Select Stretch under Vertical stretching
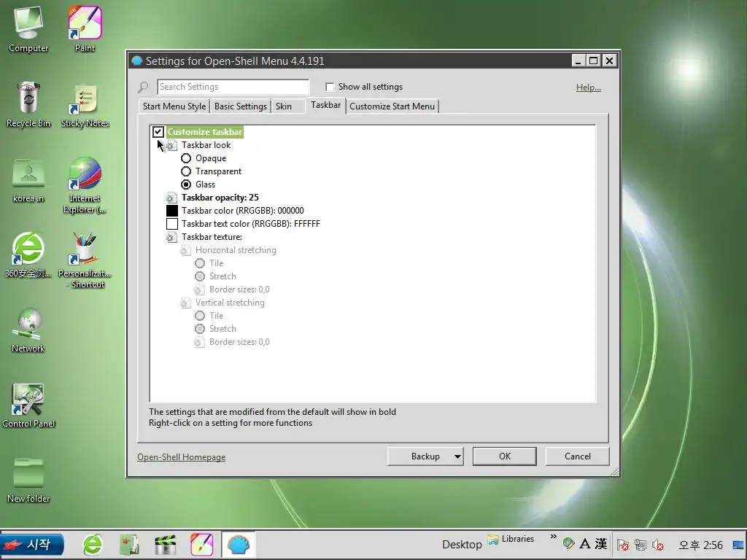747x560 pixels. (200, 329)
